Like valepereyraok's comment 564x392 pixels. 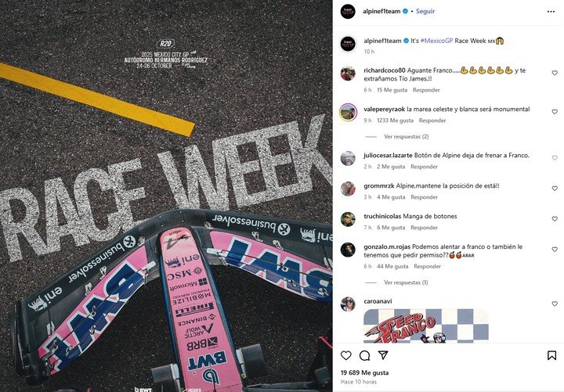coord(555,112)
